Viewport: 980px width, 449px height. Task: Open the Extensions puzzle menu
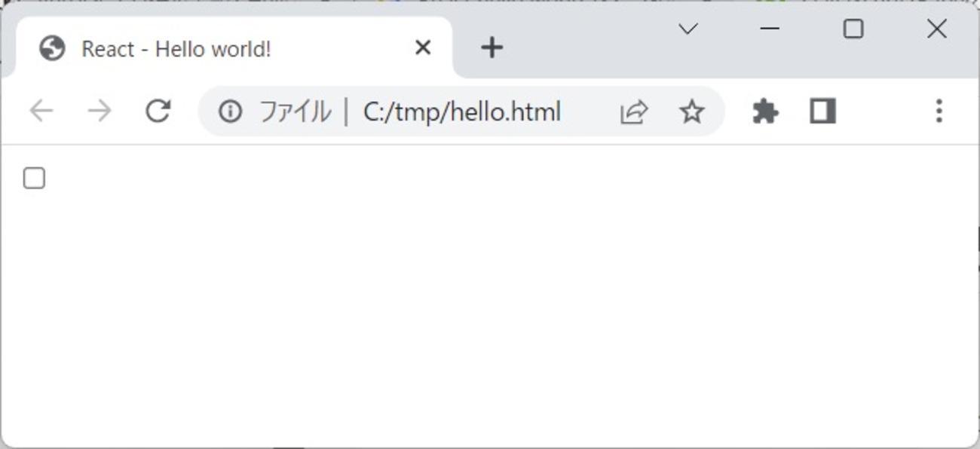click(x=765, y=111)
